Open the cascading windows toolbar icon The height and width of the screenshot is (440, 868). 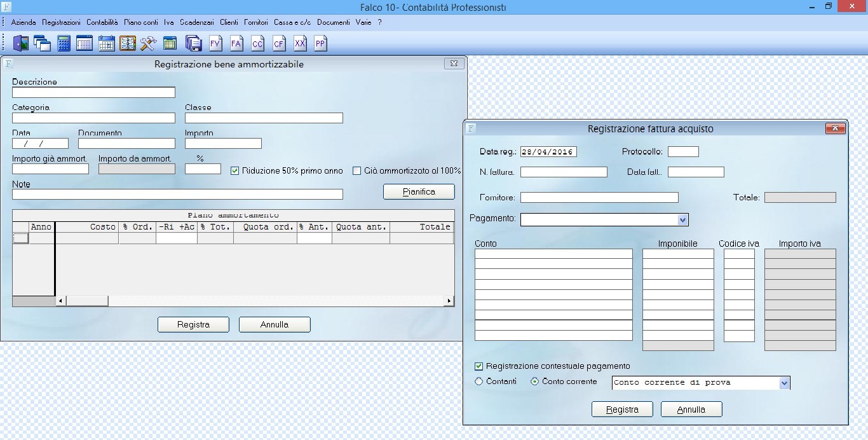(x=43, y=43)
